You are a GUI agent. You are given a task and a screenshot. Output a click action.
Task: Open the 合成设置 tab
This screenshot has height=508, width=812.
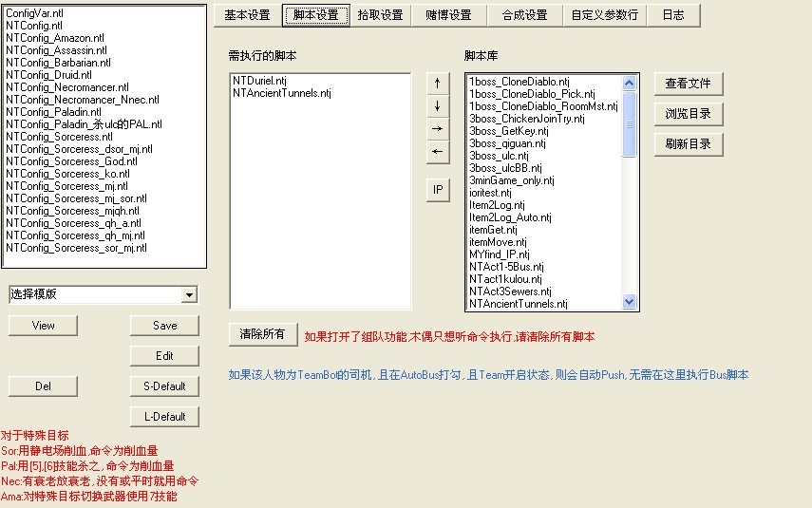click(x=525, y=15)
